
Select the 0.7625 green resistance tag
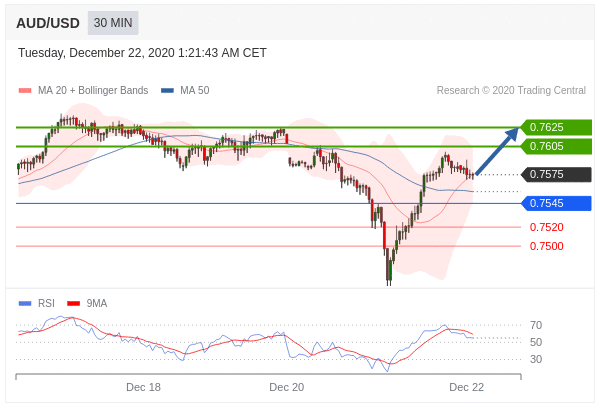tap(556, 127)
